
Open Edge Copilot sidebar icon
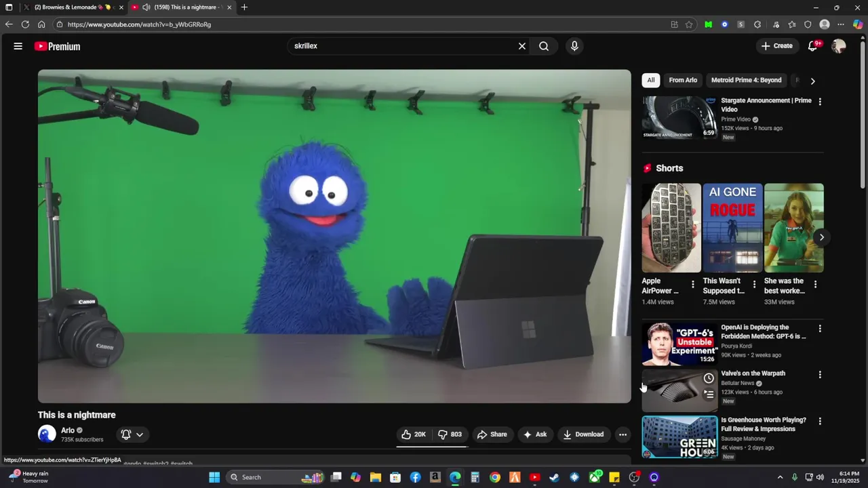(858, 24)
